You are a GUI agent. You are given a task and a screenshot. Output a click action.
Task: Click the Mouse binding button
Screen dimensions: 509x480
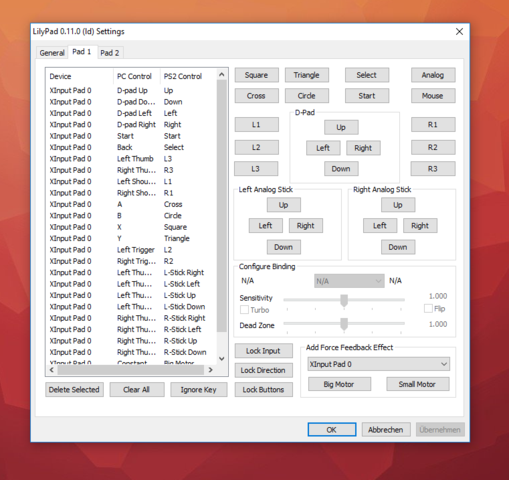(x=433, y=96)
